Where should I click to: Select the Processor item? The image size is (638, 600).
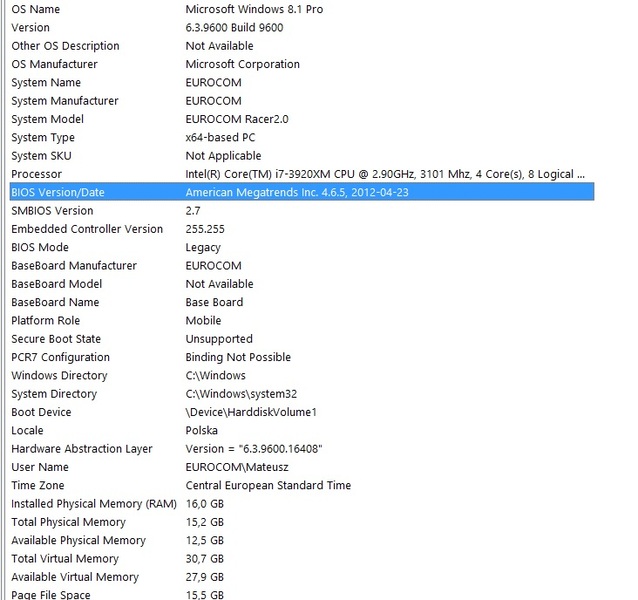[302, 174]
